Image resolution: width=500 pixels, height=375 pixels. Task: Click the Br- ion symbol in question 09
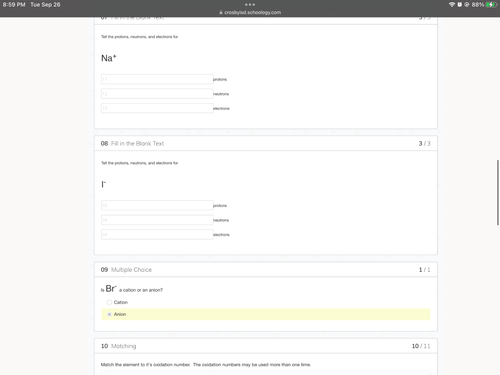[x=111, y=289]
